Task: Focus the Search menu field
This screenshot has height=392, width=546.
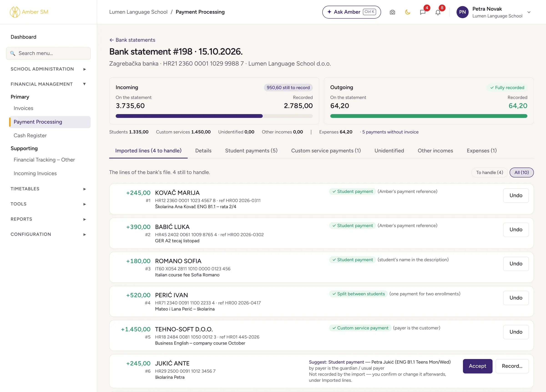Action: coord(48,53)
